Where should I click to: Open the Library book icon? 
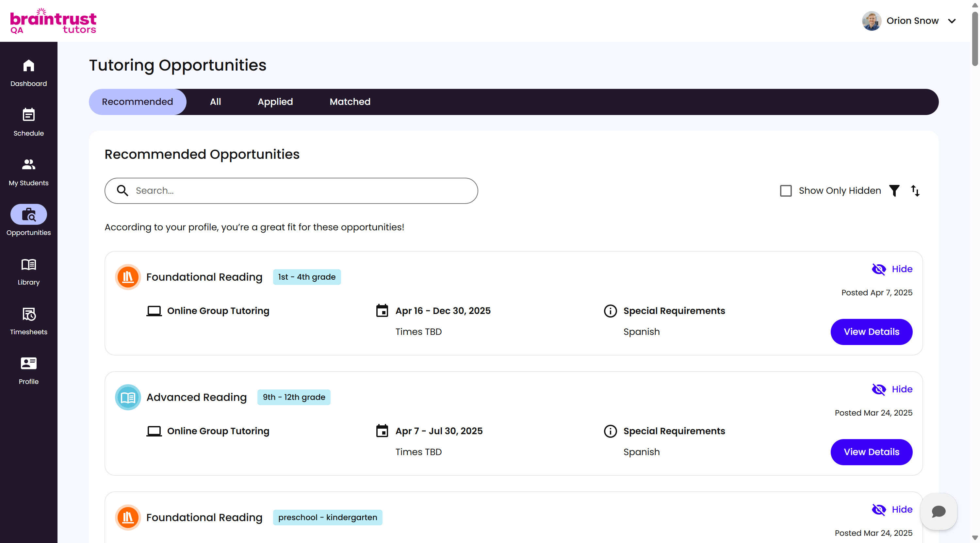tap(28, 264)
